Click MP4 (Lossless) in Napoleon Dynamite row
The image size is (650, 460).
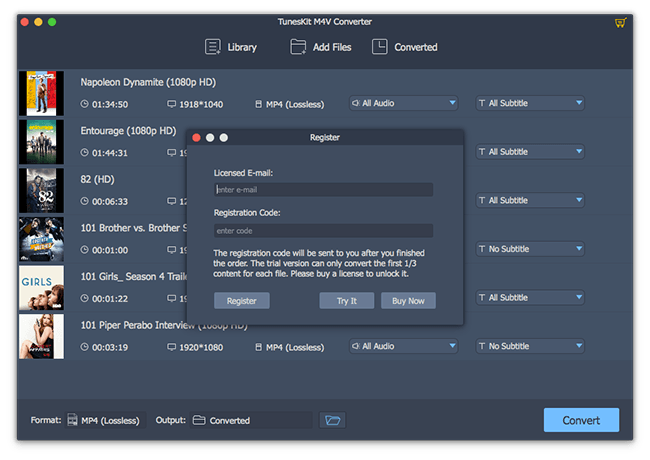295,104
